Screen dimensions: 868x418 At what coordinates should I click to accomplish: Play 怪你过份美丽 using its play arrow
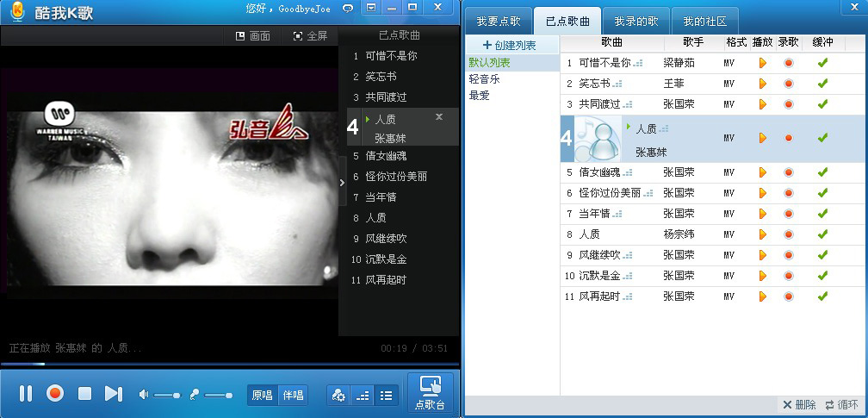click(763, 193)
